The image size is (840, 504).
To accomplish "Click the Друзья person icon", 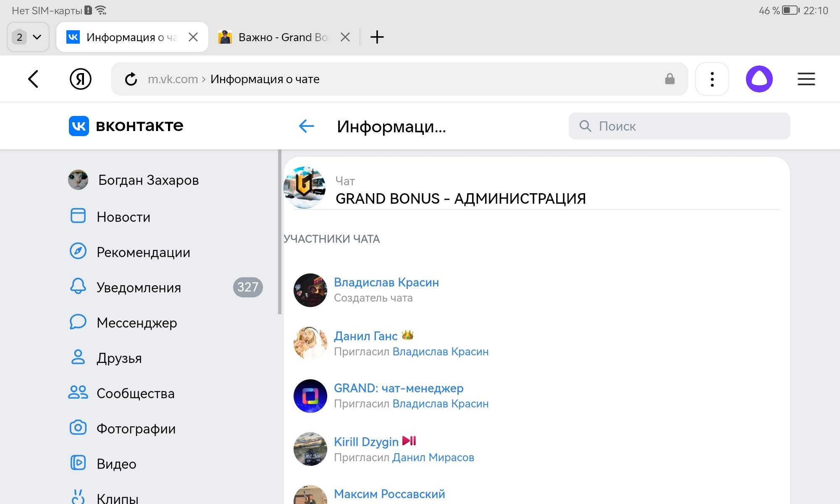I will [78, 357].
